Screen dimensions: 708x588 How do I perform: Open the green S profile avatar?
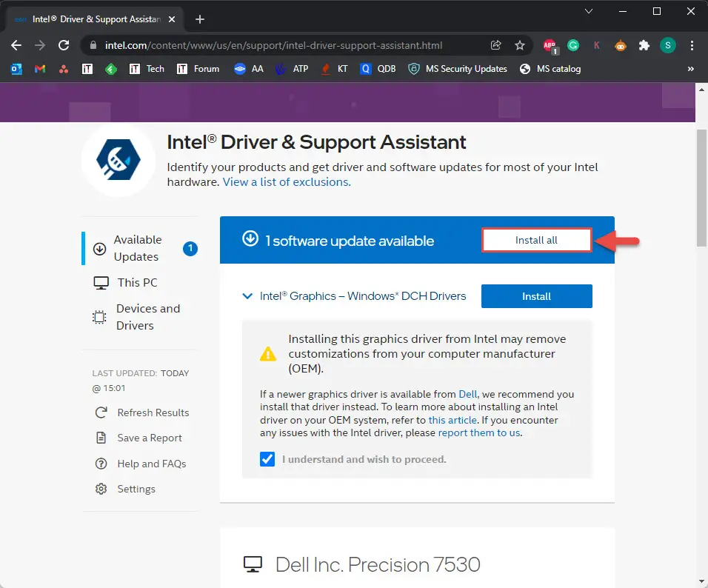point(667,45)
